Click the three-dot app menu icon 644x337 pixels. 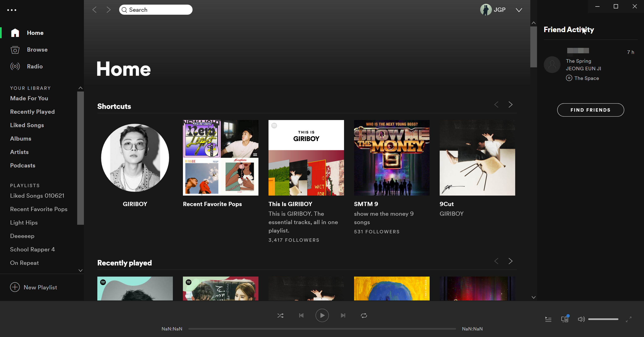point(12,10)
